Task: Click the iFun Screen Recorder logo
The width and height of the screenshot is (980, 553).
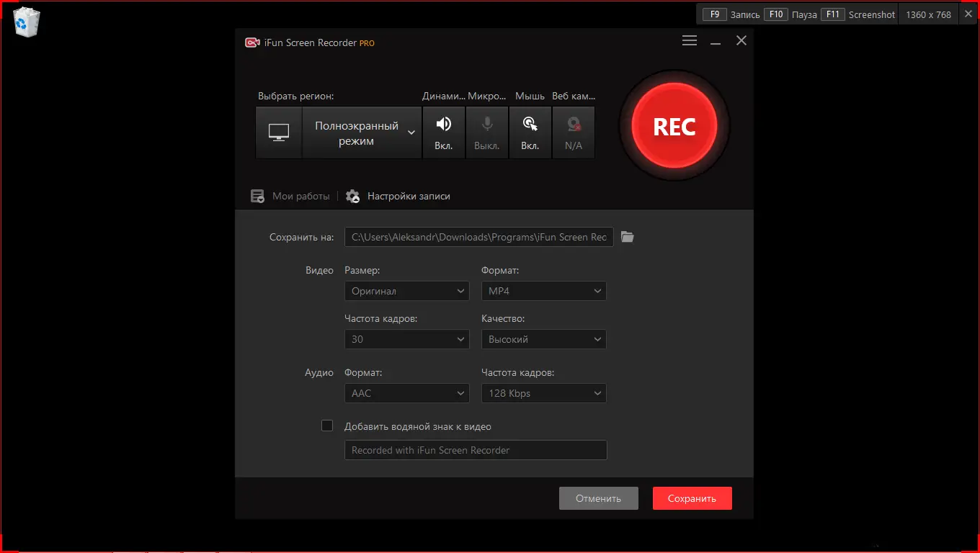Action: 251,42
